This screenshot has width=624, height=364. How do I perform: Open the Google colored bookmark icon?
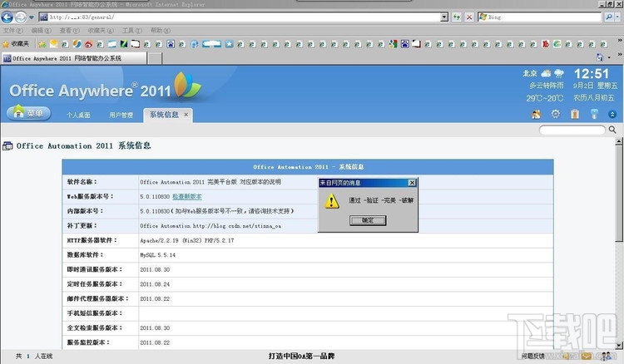point(393,44)
